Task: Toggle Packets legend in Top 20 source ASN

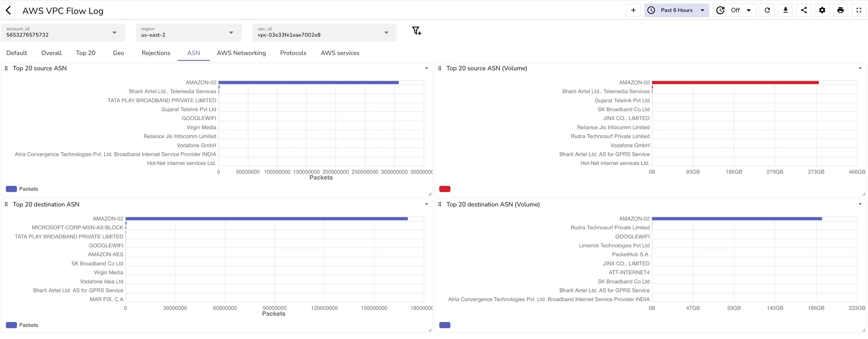Action: click(22, 189)
